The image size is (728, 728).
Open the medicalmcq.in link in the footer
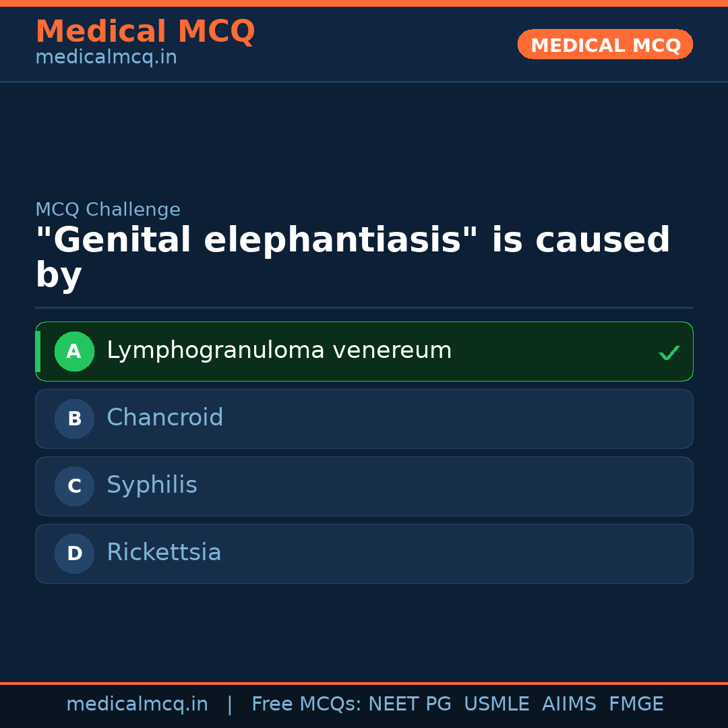click(x=137, y=704)
